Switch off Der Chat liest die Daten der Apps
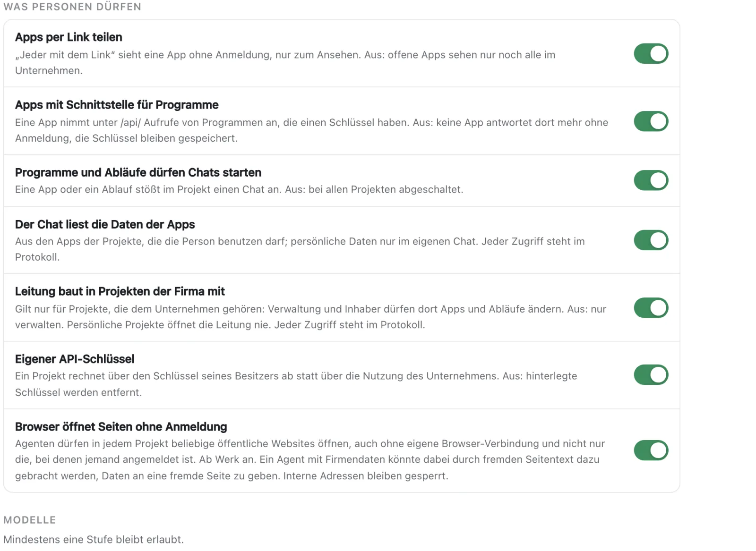This screenshot has height=551, width=756. (x=651, y=240)
